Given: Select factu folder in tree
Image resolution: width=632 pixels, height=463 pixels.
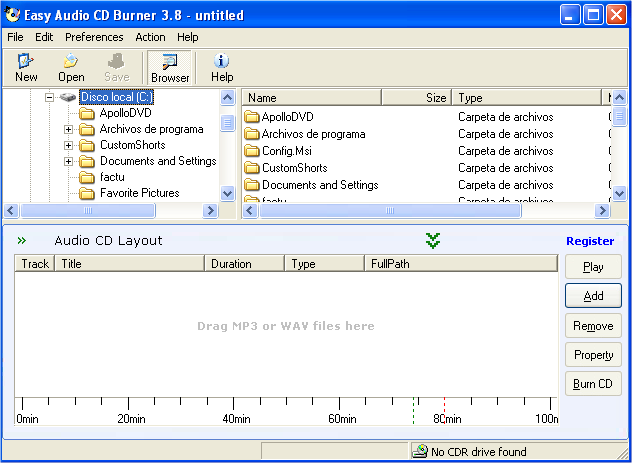Looking at the screenshot, I should (112, 177).
